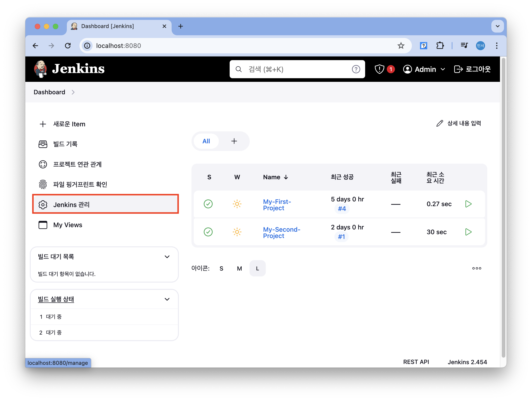Collapse the 빌드 실행 상태 panel
This screenshot has width=532, height=401.
(x=167, y=299)
